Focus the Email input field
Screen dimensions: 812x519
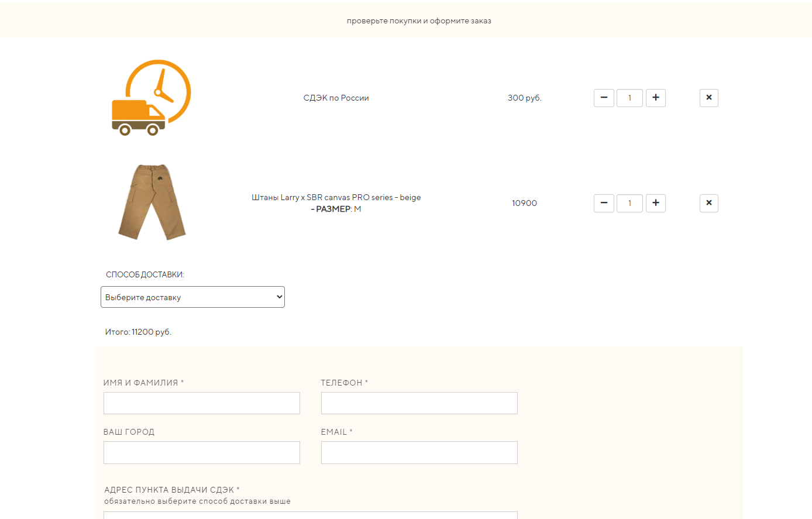tap(419, 452)
